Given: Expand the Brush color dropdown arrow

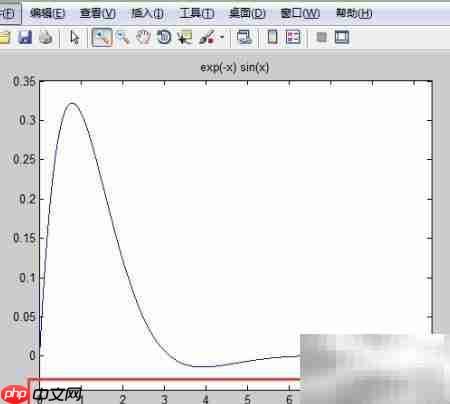Looking at the screenshot, I should [222, 37].
